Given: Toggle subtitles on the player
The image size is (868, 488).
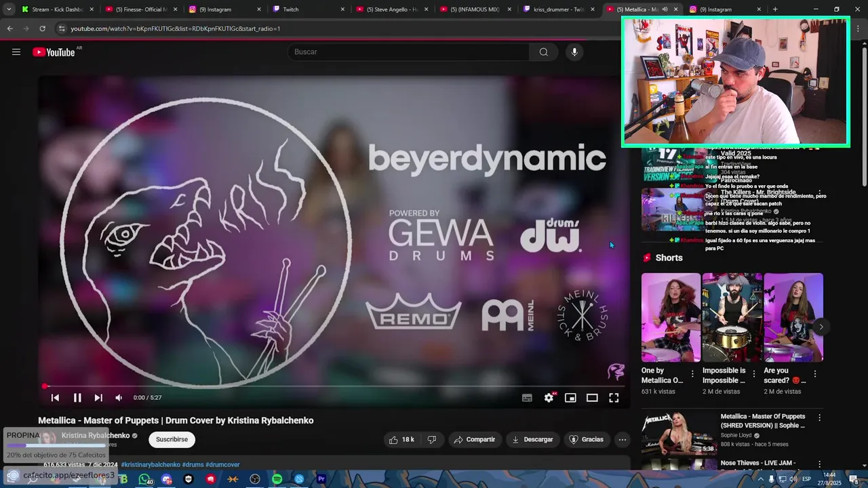Looking at the screenshot, I should pyautogui.click(x=527, y=398).
